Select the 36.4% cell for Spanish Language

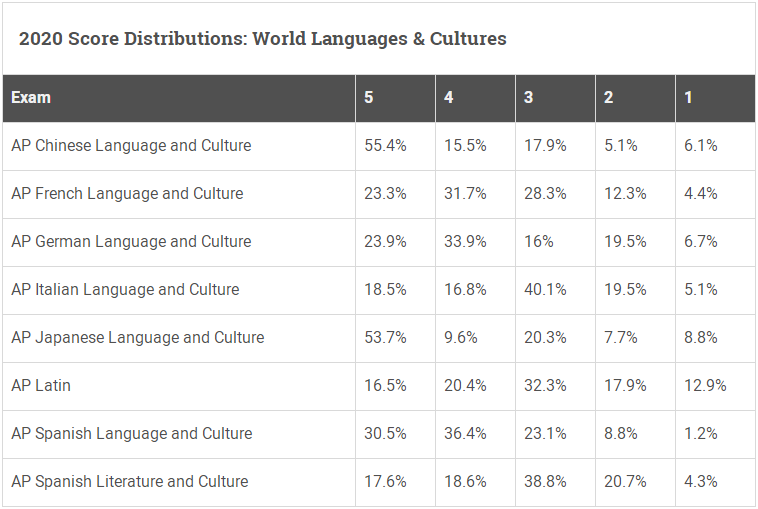pos(465,434)
